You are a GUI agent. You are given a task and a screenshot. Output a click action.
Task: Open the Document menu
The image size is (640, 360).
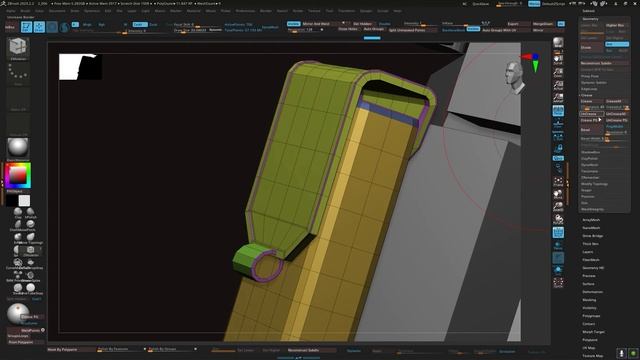pyautogui.click(x=57, y=11)
